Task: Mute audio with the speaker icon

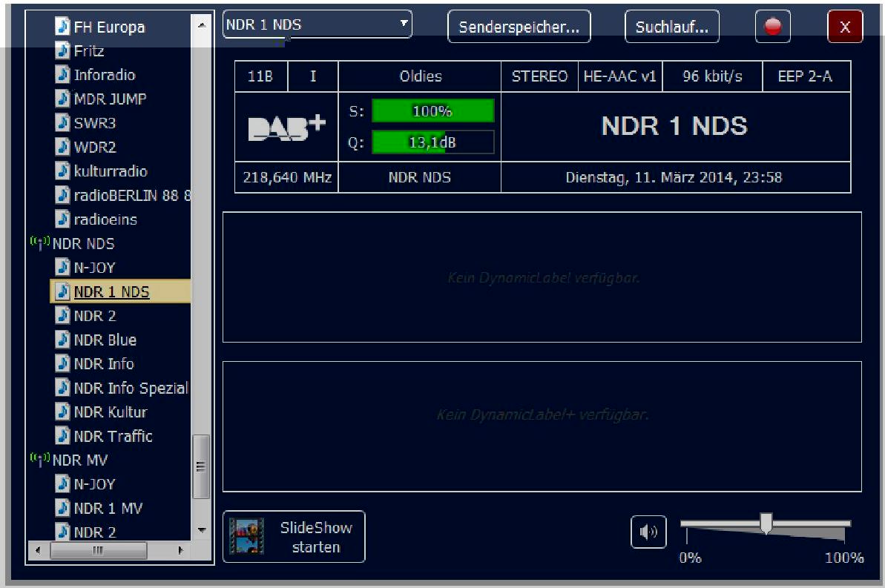Action: point(648,532)
